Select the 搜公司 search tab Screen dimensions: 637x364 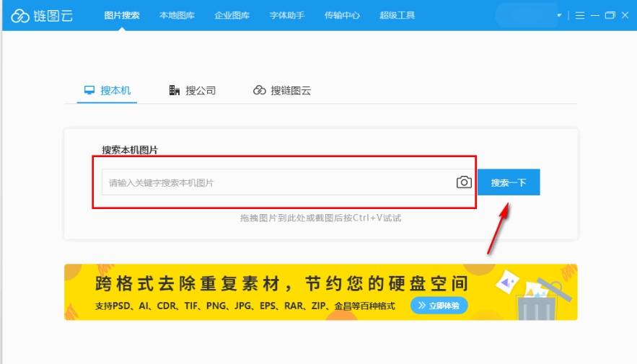(192, 91)
